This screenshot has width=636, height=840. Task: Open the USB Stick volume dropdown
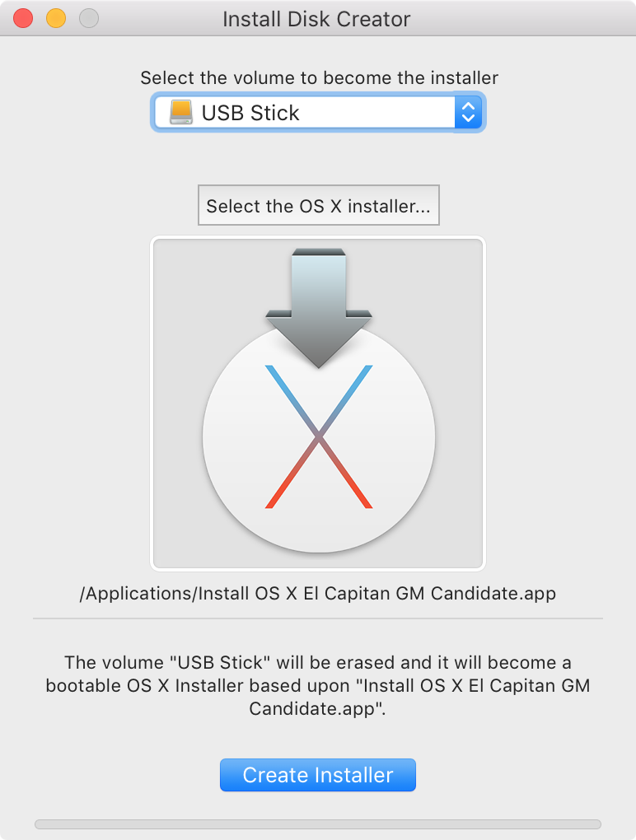pos(318,113)
